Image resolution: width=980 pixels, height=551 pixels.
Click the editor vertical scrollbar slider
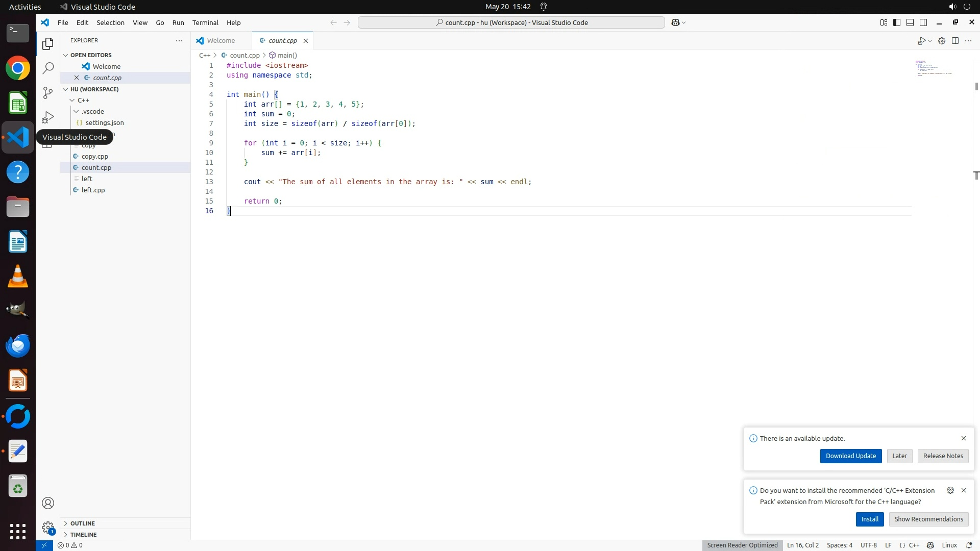coord(976,87)
